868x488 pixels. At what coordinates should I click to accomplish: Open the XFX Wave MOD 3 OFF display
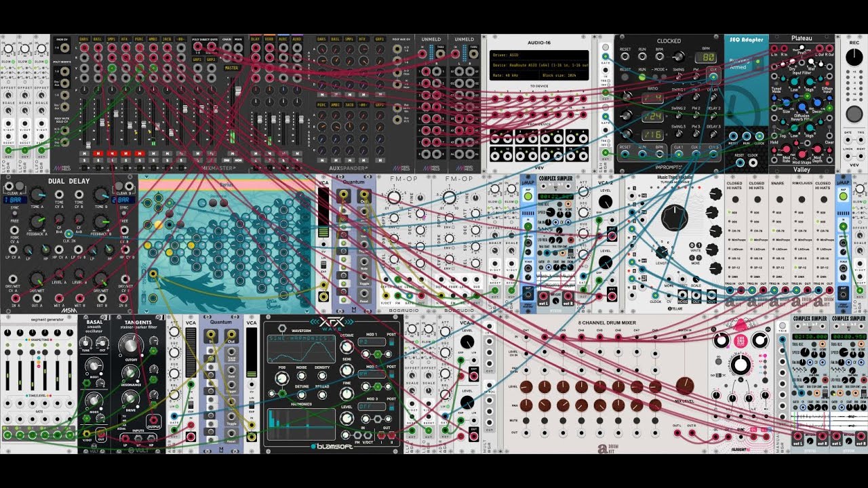click(372, 407)
